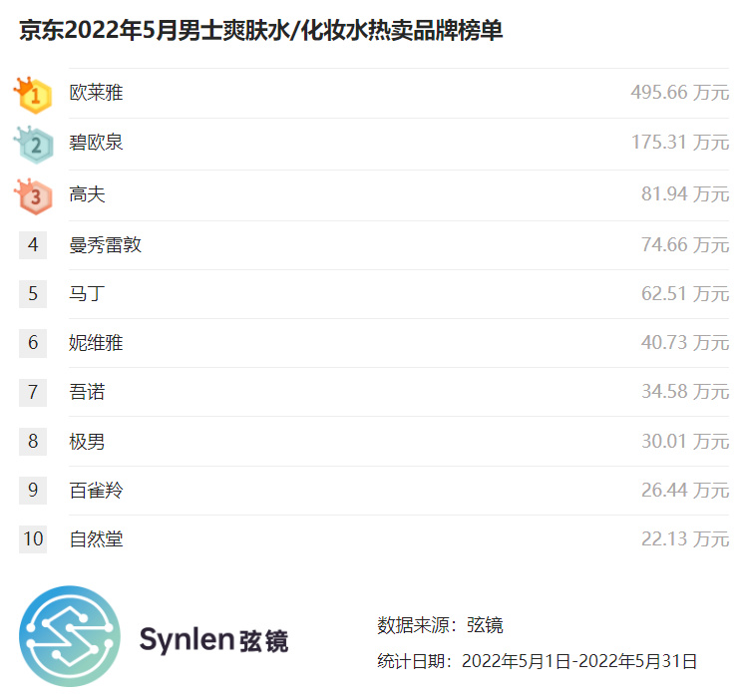Click sales value 175.31 万元

tap(680, 143)
